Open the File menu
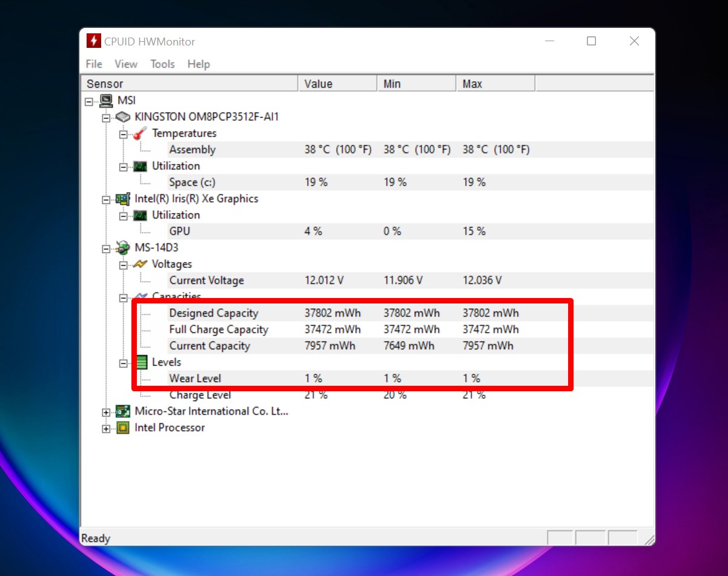This screenshot has width=728, height=576. 94,64
